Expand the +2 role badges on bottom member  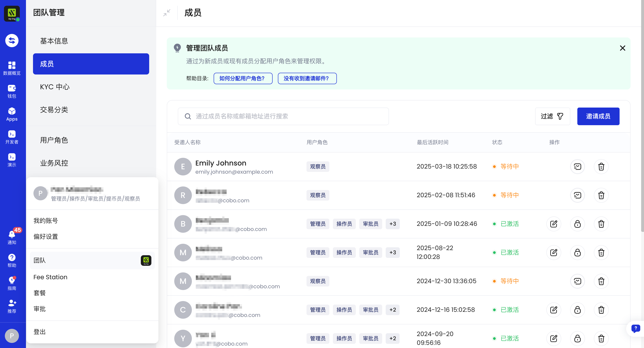(393, 339)
